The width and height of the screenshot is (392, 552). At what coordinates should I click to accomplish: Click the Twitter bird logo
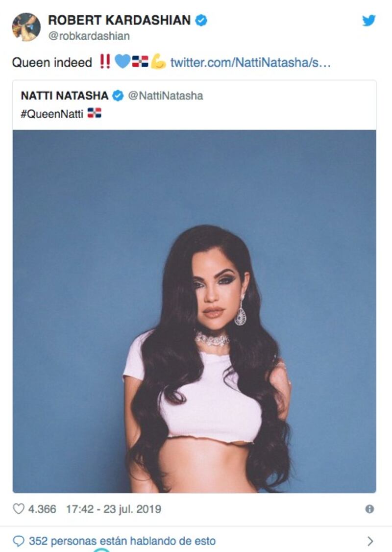[x=369, y=21]
